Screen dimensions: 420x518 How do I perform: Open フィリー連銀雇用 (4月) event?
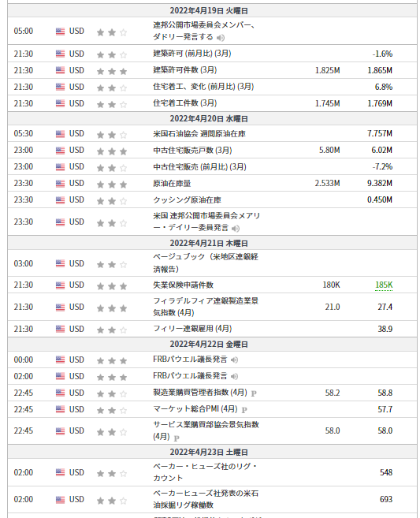pos(192,329)
